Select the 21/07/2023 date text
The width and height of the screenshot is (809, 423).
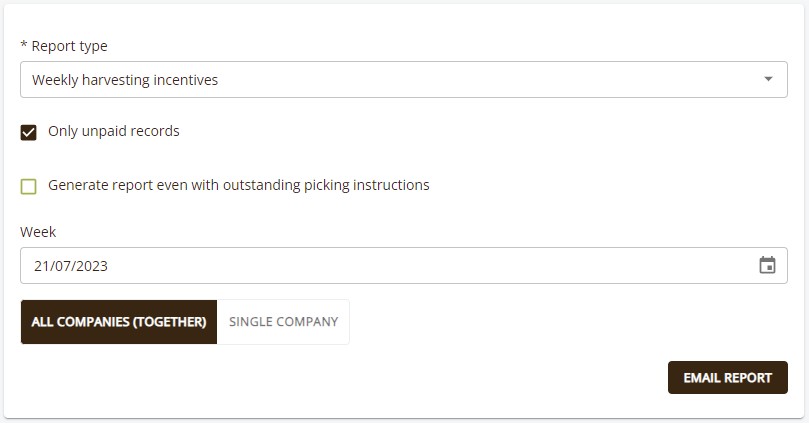point(71,266)
